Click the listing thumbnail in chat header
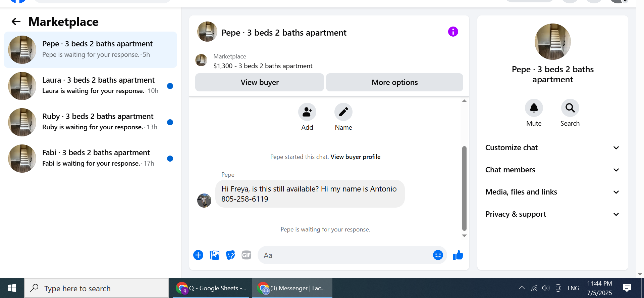This screenshot has height=298, width=644. coord(207,32)
